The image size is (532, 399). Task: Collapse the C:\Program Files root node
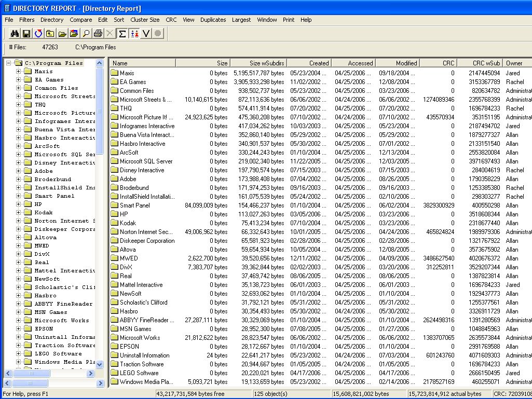[x=8, y=62]
